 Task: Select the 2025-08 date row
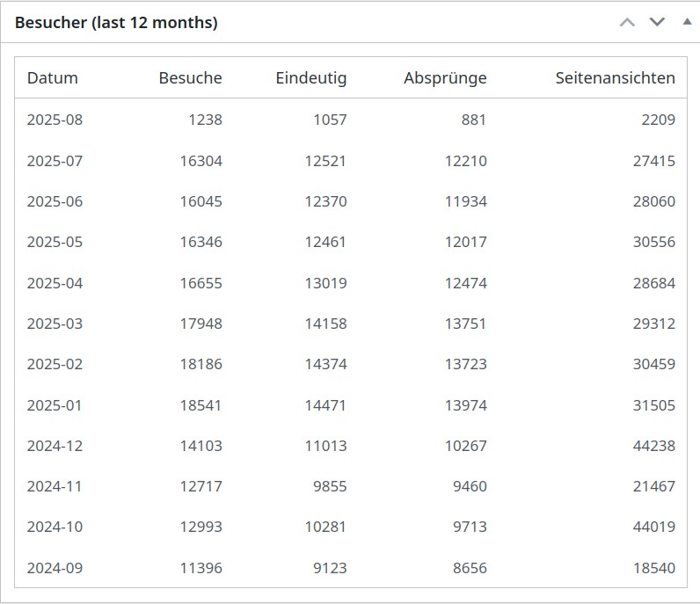coord(351,120)
